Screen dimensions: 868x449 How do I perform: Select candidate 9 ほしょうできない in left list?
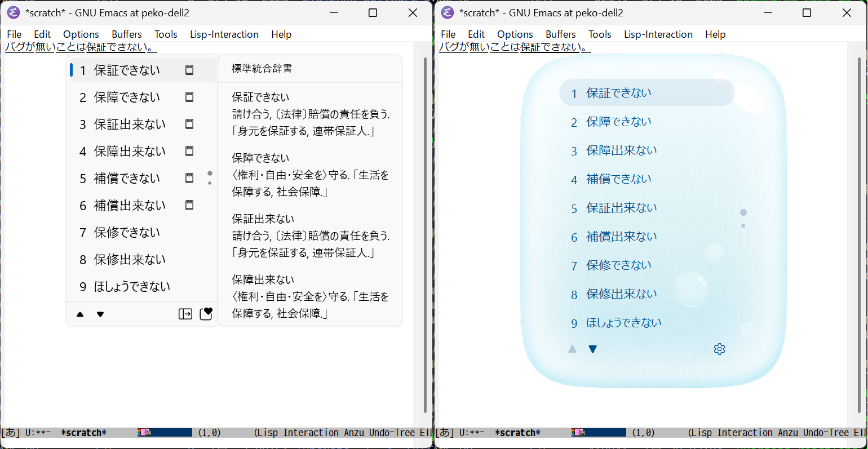point(143,286)
